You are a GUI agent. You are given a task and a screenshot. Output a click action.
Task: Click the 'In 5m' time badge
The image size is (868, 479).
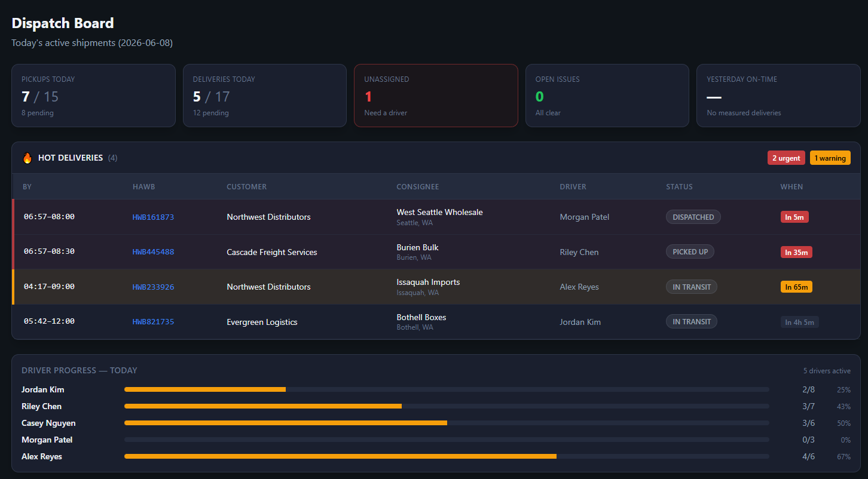pyautogui.click(x=794, y=217)
